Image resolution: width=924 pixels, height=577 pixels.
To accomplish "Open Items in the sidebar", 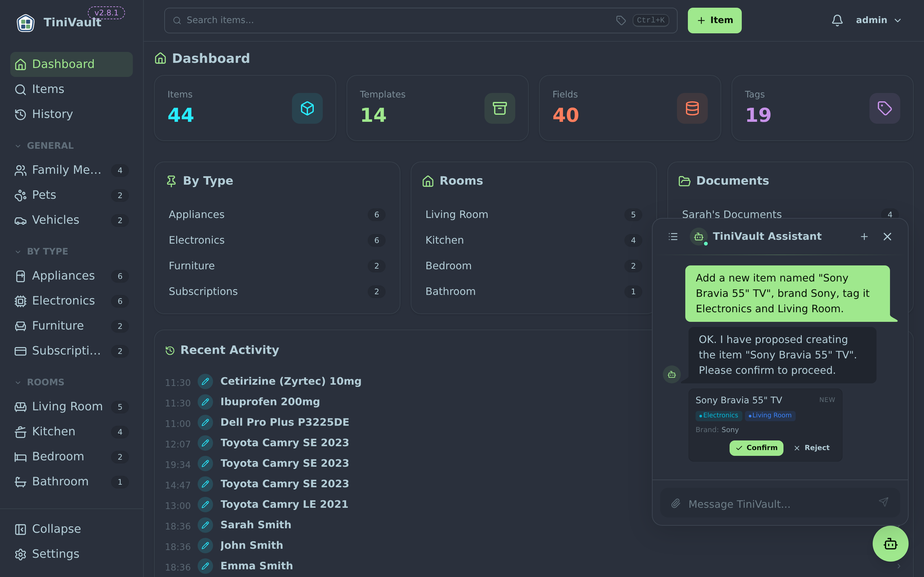I will [72, 89].
